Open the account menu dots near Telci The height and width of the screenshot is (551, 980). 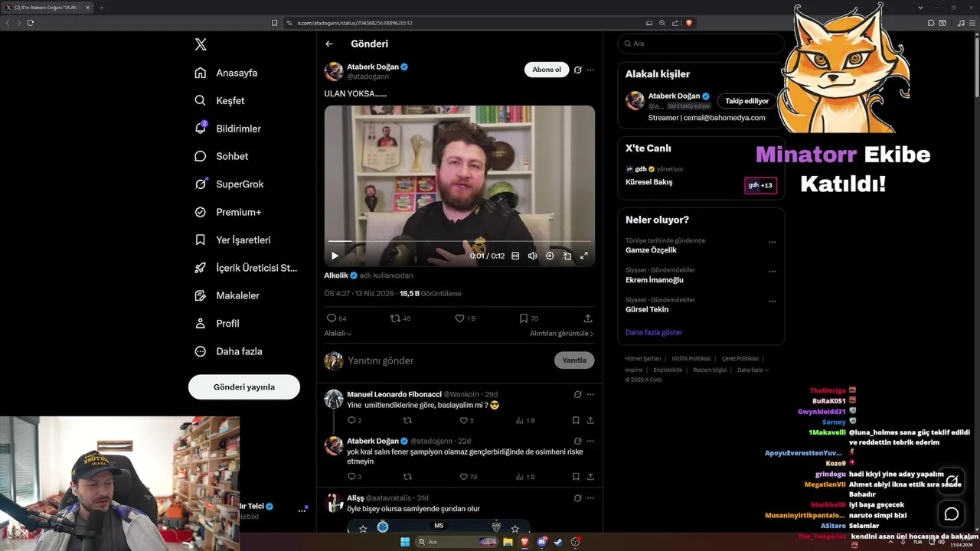click(x=302, y=510)
